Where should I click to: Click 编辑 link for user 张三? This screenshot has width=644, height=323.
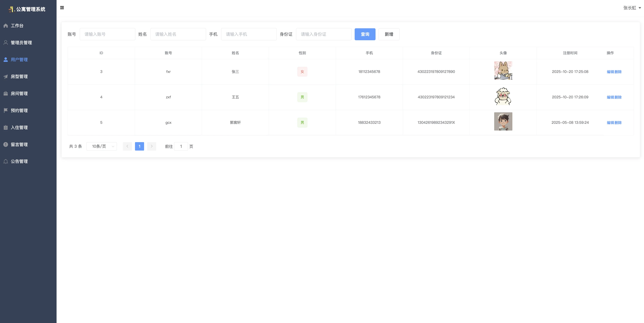tap(610, 72)
